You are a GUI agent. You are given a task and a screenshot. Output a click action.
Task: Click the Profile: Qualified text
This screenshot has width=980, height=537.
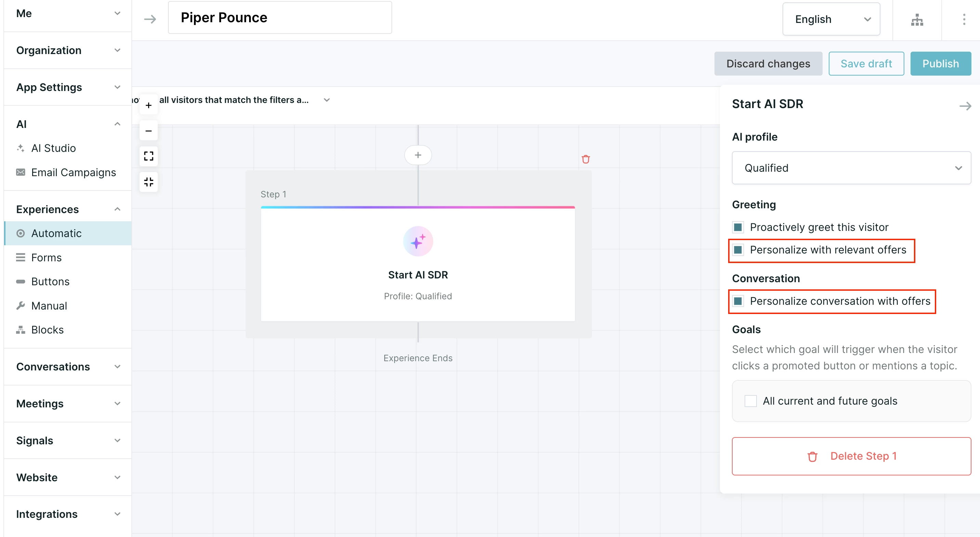[418, 296]
